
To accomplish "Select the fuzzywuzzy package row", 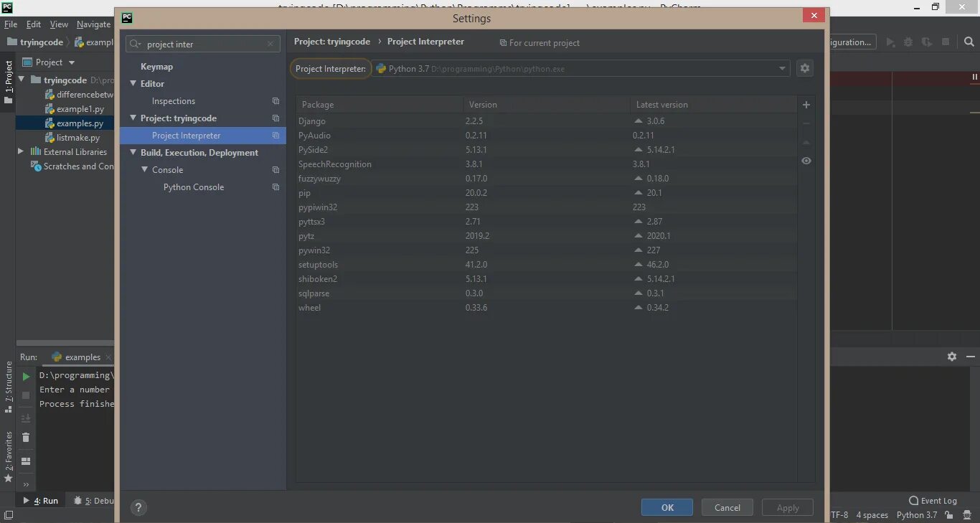I will (x=547, y=179).
